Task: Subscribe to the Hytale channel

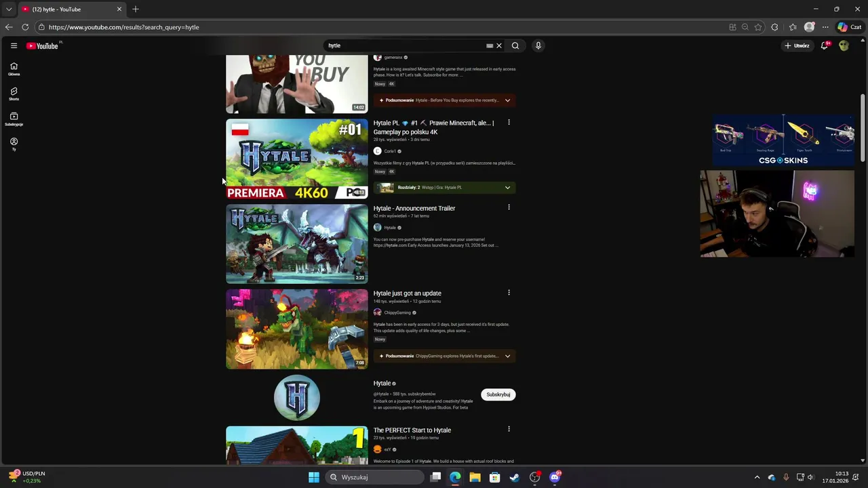Action: pyautogui.click(x=498, y=394)
